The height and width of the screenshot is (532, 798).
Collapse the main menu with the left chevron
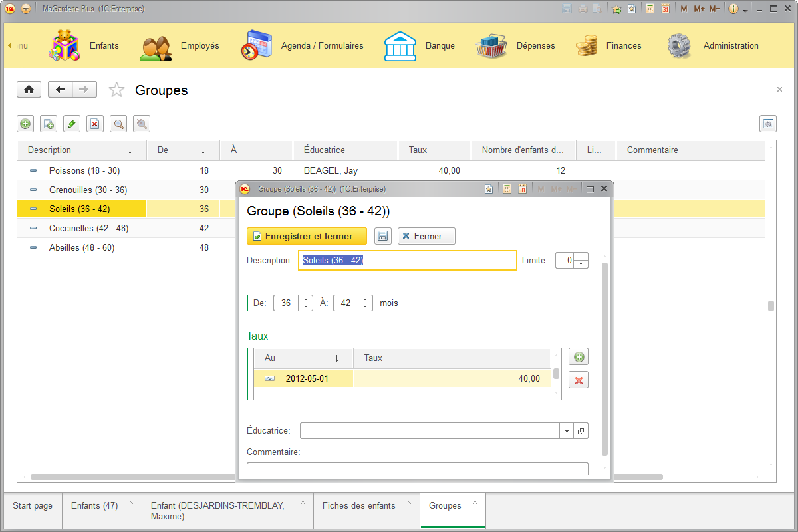pos(9,45)
